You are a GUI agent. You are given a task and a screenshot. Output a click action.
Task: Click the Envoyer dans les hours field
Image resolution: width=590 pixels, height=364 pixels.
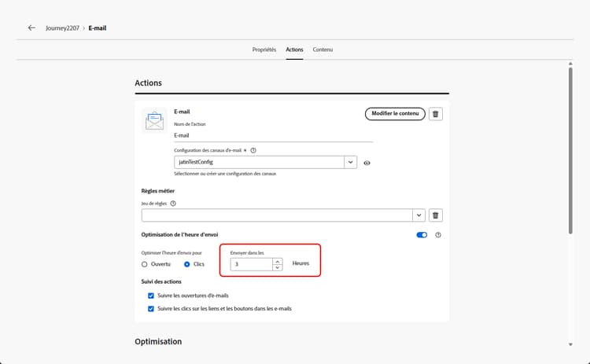251,264
